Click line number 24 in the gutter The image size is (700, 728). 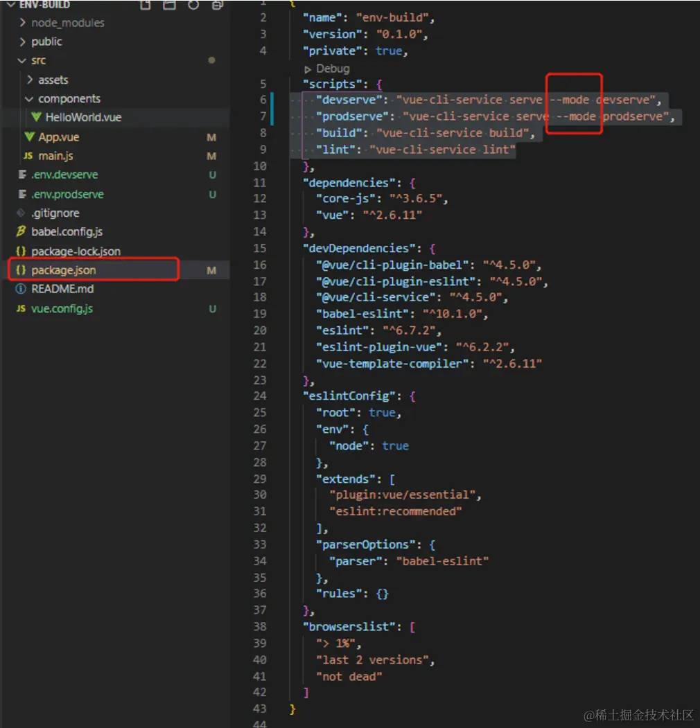(259, 396)
